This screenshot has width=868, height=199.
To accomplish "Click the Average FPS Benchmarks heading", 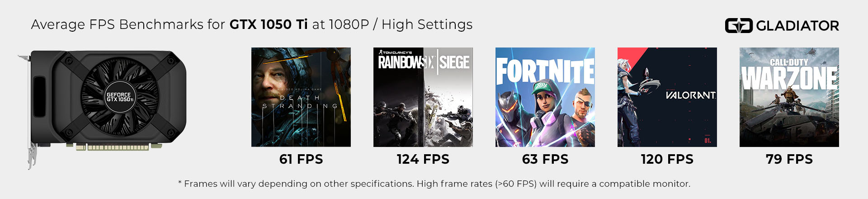I will click(252, 24).
